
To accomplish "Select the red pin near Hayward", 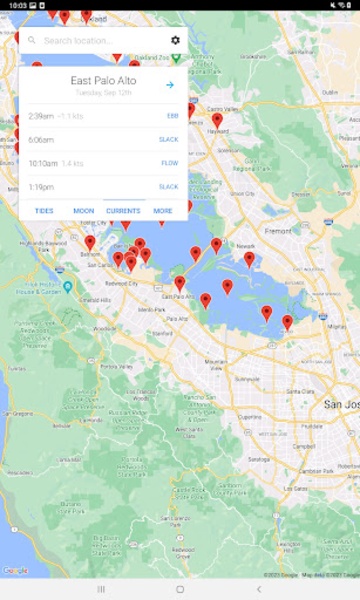I will [217, 121].
